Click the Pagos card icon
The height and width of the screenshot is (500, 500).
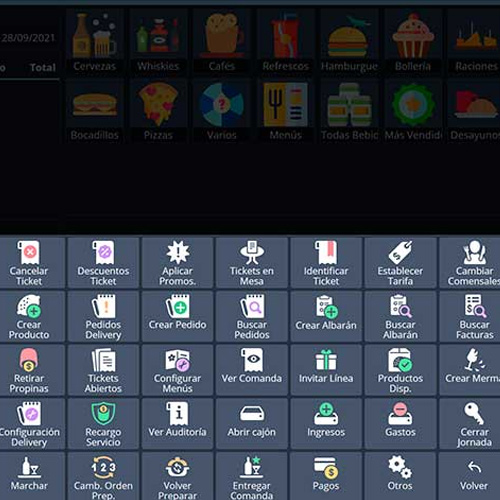pyautogui.click(x=326, y=467)
